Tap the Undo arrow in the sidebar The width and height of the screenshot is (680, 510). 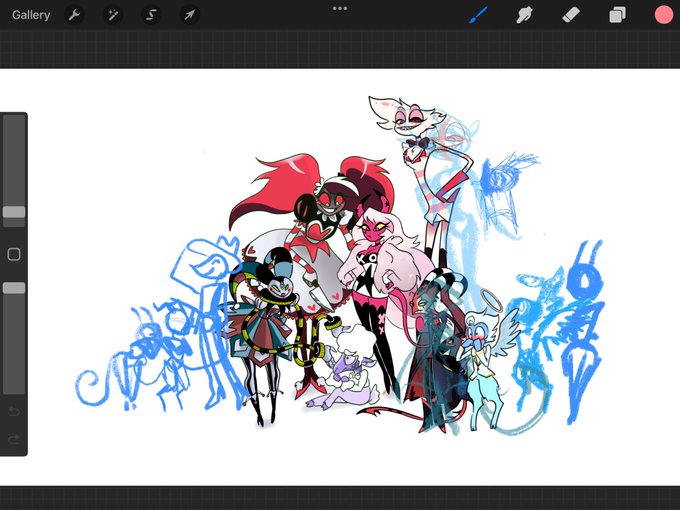(14, 411)
